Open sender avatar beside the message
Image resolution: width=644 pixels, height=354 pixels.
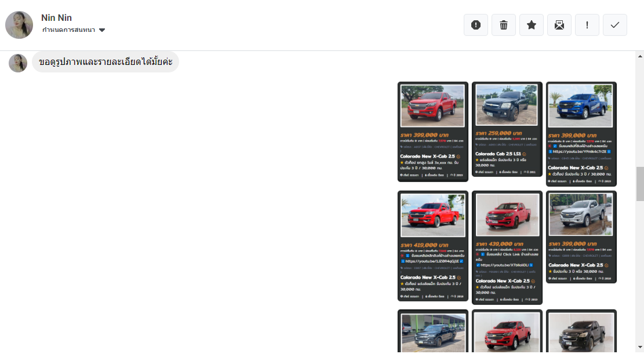click(x=18, y=63)
